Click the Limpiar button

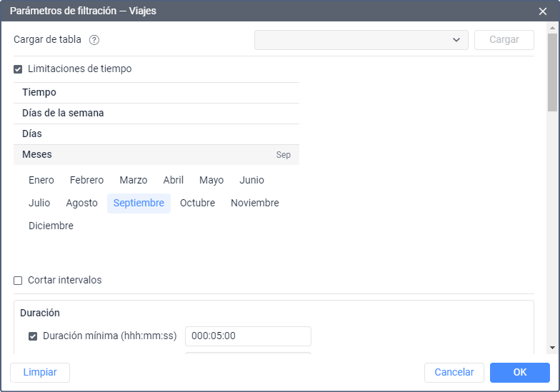(x=40, y=373)
